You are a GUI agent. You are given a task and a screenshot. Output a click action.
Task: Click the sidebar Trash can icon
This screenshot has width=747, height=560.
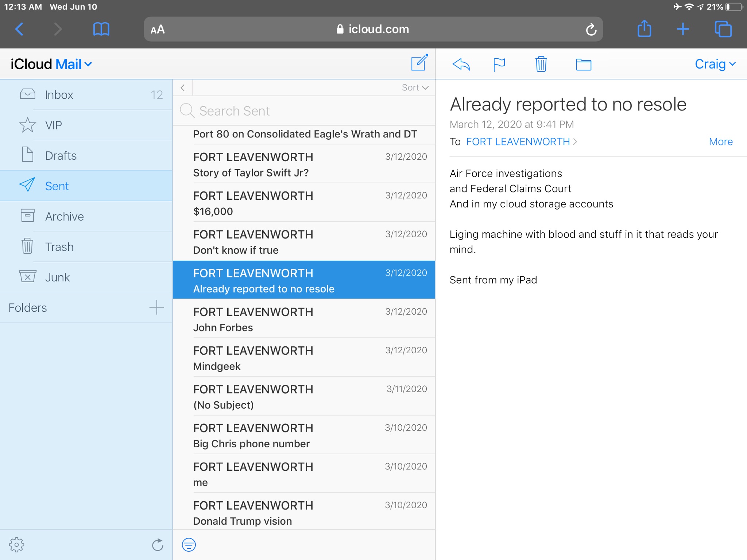[x=27, y=246]
